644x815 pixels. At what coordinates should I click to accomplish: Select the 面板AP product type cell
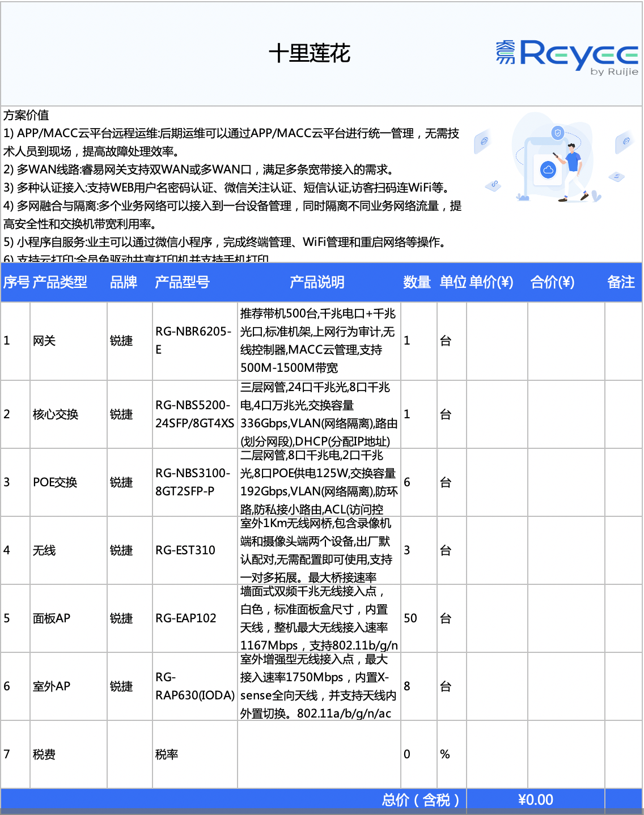pos(69,618)
